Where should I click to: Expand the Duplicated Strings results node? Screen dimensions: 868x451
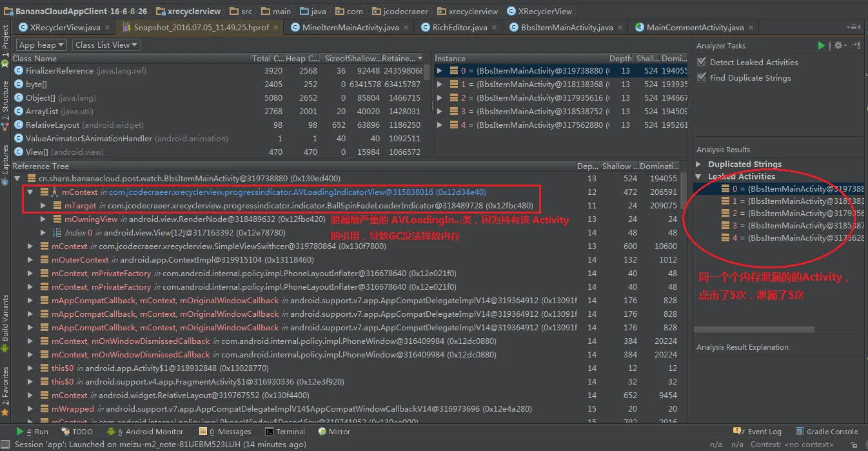(699, 165)
